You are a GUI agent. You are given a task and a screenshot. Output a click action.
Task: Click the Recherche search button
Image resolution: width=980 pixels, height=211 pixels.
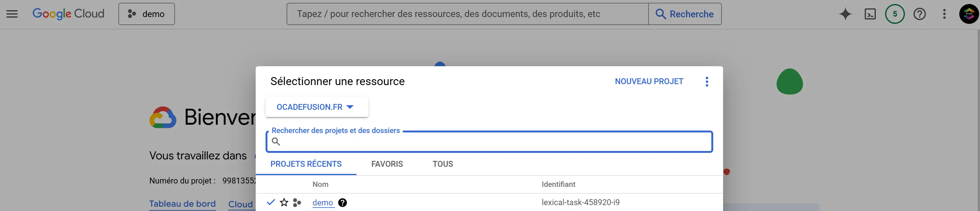[685, 14]
